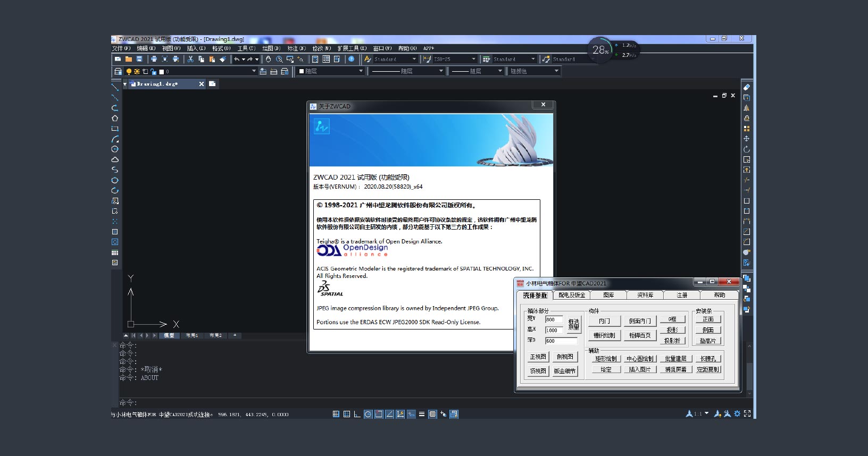Toggle Snap mode in status bar

336,414
